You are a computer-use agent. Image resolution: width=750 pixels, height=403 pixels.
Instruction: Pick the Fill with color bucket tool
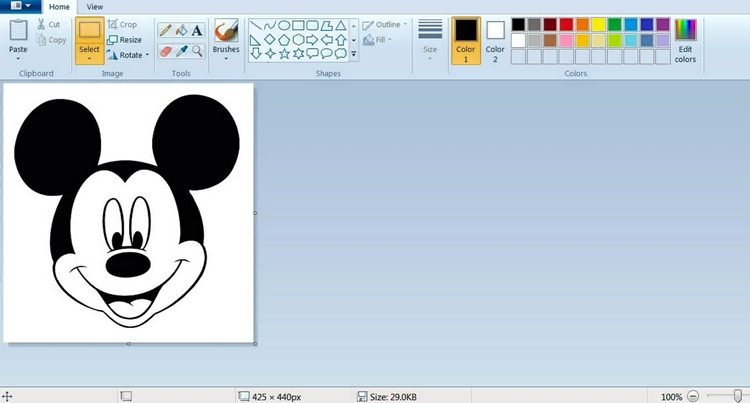(180, 30)
